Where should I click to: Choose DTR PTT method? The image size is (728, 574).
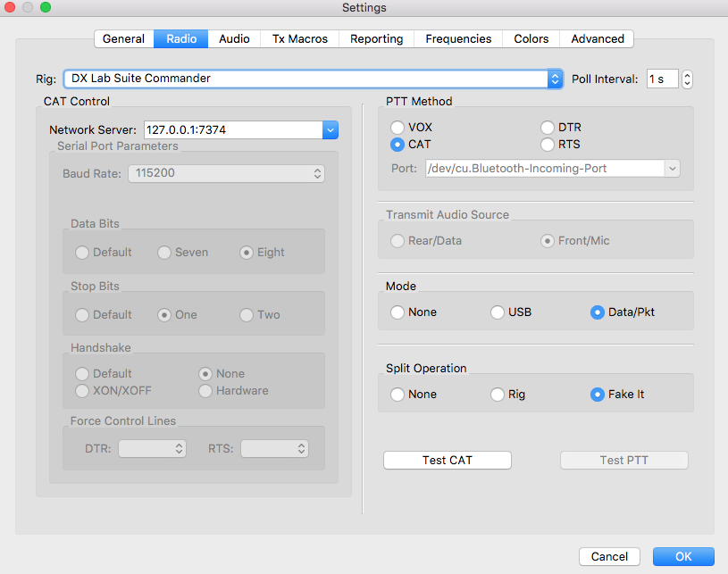(548, 128)
